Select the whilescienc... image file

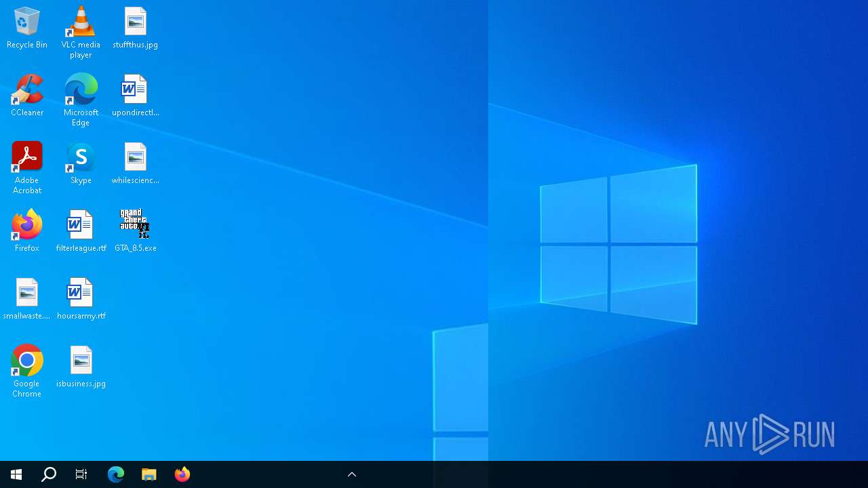pos(136,163)
